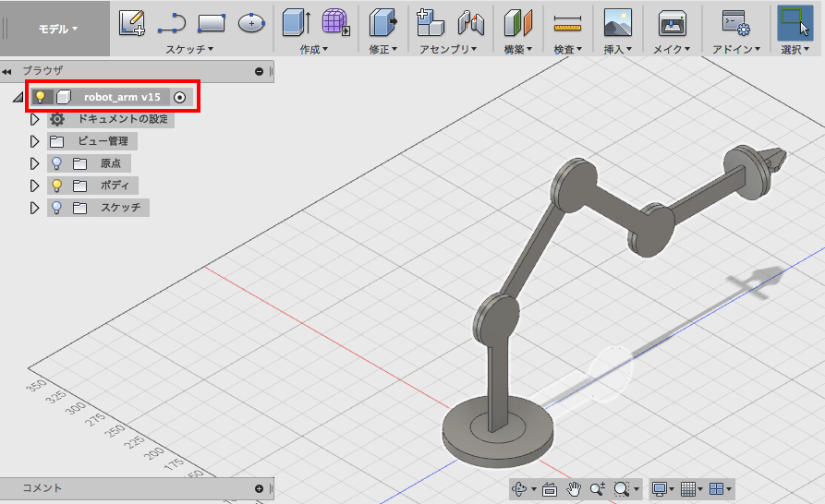825x504 pixels.
Task: Click the Fit zoom window icon
Action: (x=622, y=489)
